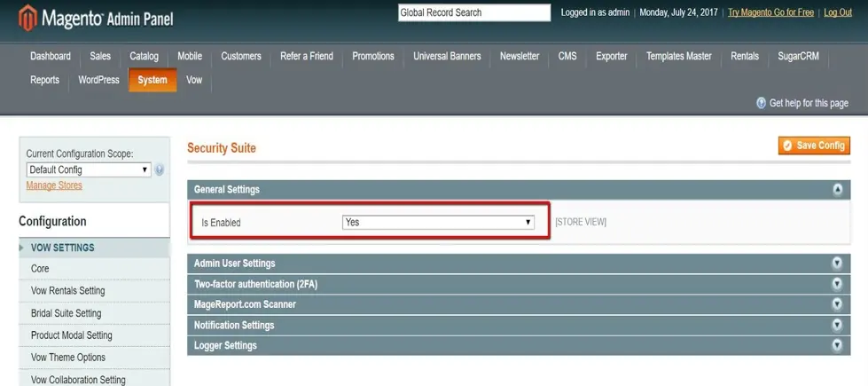The height and width of the screenshot is (386, 868).
Task: Click the Admin User Settings section header
Action: coord(519,263)
